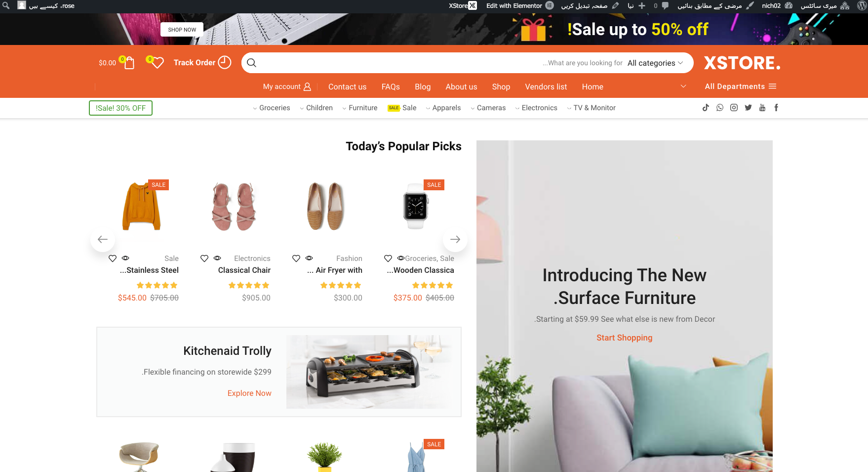Click the search magnifier icon in search bar
Screen dimensions: 868x472
(x=251, y=63)
